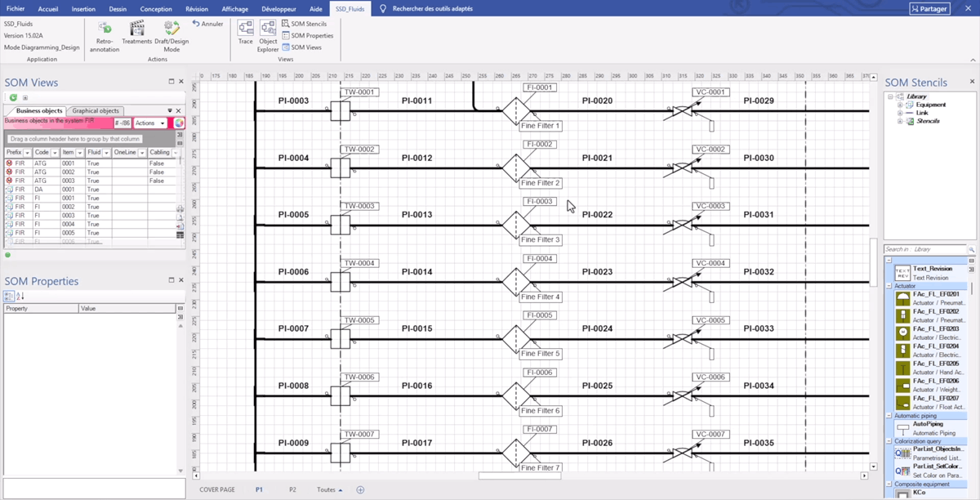Open the Actions dropdown menu
980x500 pixels.
149,123
